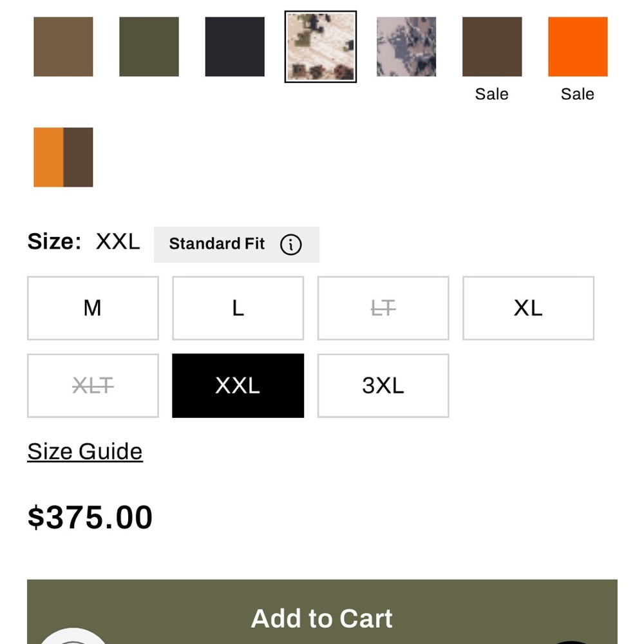644x644 pixels.
Task: Select the unavailable LT size
Action: pyautogui.click(x=383, y=308)
